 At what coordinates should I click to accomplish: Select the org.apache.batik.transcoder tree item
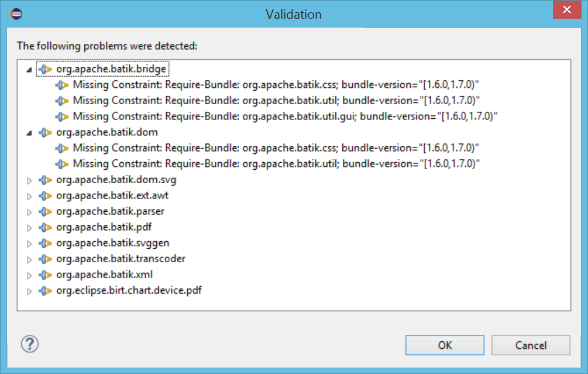point(121,259)
